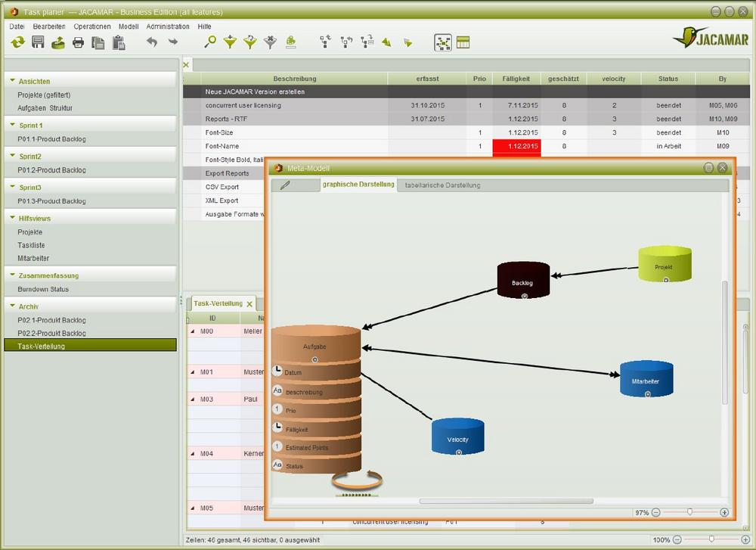The image size is (756, 550).
Task: Click the magnifier search icon
Action: point(210,42)
